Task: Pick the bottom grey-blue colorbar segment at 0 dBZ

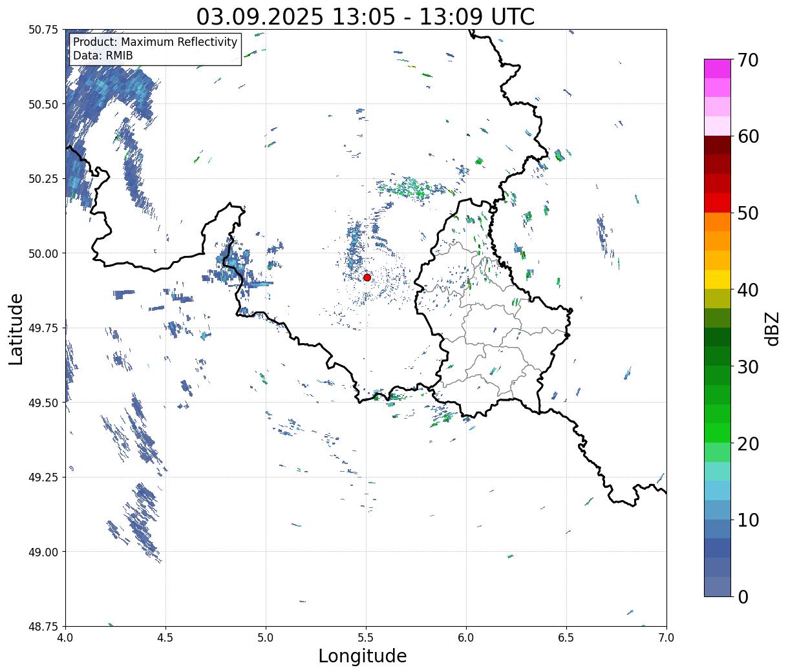Action: point(718,587)
